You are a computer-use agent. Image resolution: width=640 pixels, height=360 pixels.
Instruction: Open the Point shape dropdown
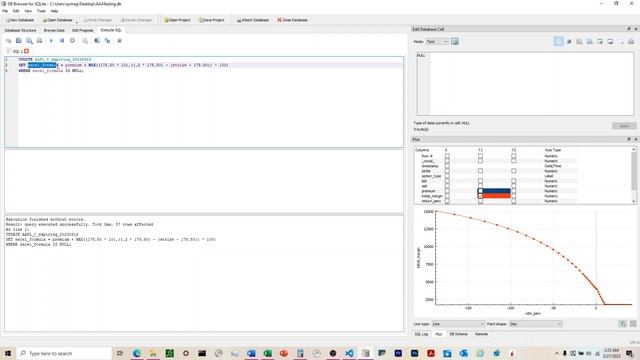[536, 324]
